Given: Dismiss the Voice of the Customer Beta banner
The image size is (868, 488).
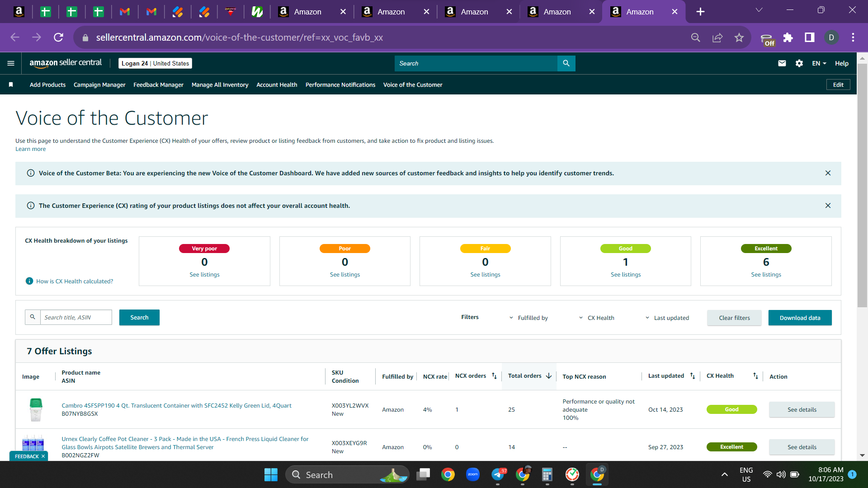Looking at the screenshot, I should pos(828,173).
